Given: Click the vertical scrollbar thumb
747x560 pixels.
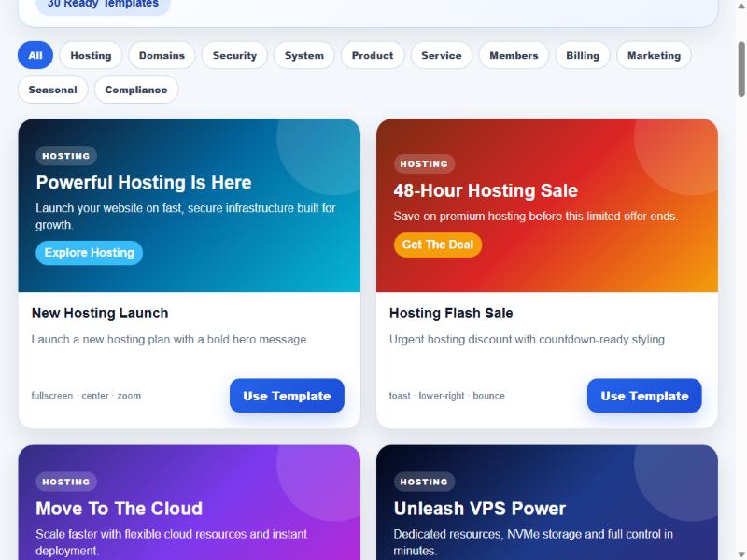Looking at the screenshot, I should coord(741,69).
